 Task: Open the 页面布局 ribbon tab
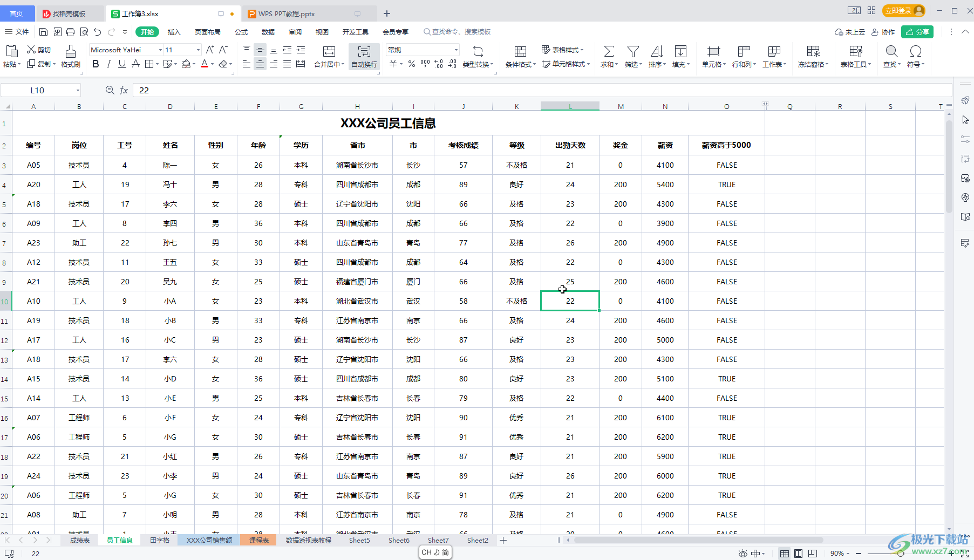tap(208, 32)
